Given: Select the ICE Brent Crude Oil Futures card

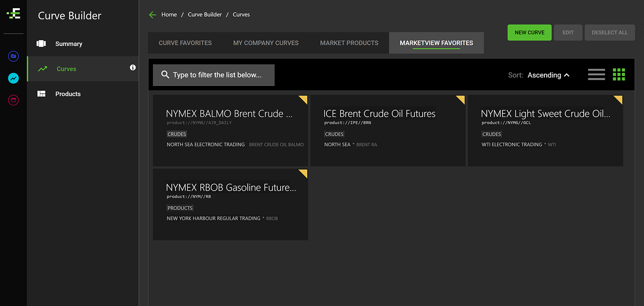Looking at the screenshot, I should pyautogui.click(x=388, y=130).
